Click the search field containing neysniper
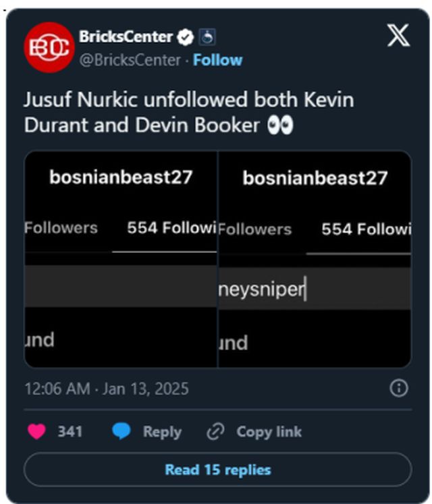This screenshot has width=432, height=504. 314,289
